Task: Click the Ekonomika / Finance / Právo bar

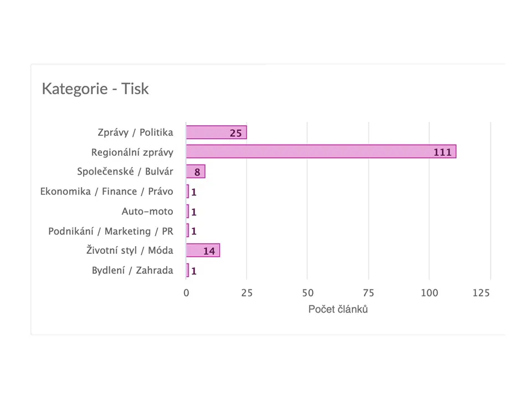Action: click(187, 191)
